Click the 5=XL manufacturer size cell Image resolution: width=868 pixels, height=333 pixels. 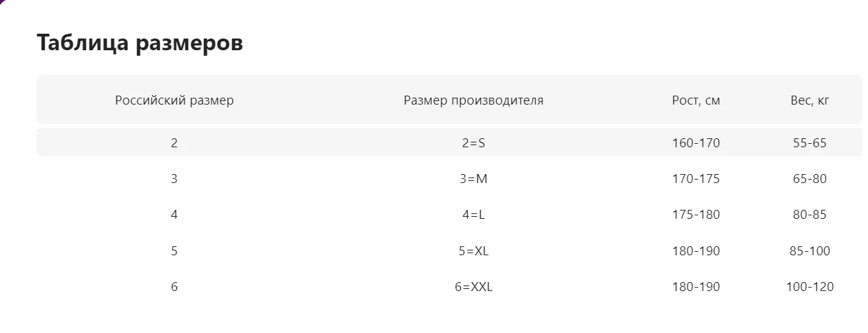(x=473, y=251)
